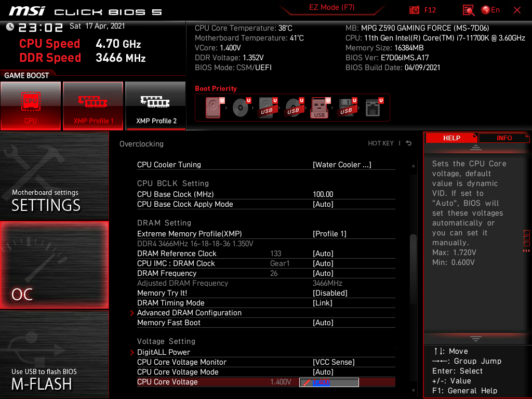Image resolution: width=532 pixels, height=399 pixels.
Task: Open CPU IMC : DRAM Clock dropdown
Action: click(x=323, y=263)
